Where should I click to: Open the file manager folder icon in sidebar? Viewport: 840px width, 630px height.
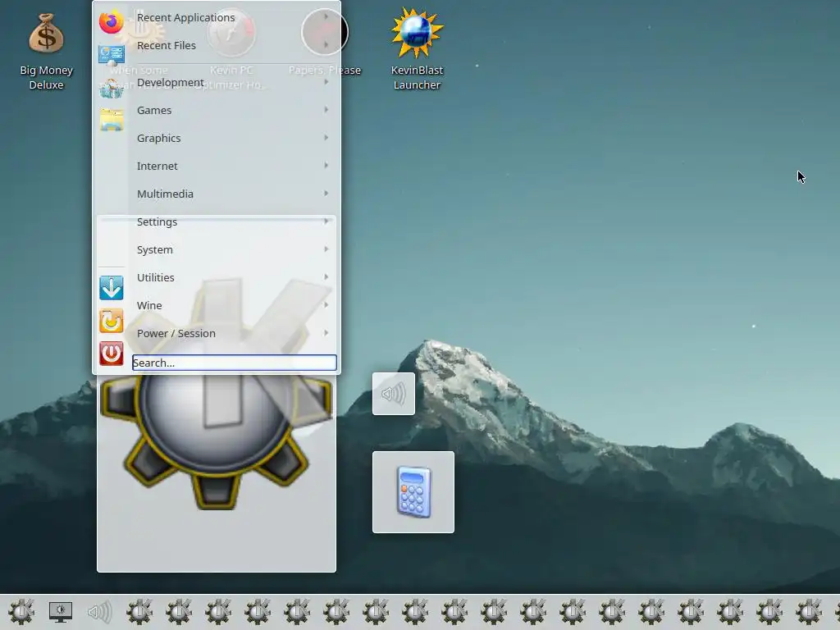[112, 120]
